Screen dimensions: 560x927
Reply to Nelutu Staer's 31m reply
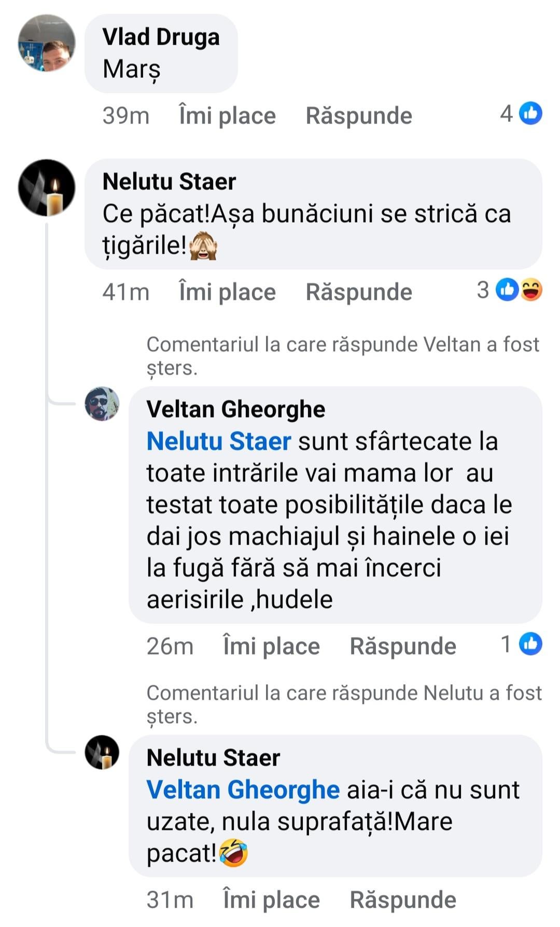point(403,900)
